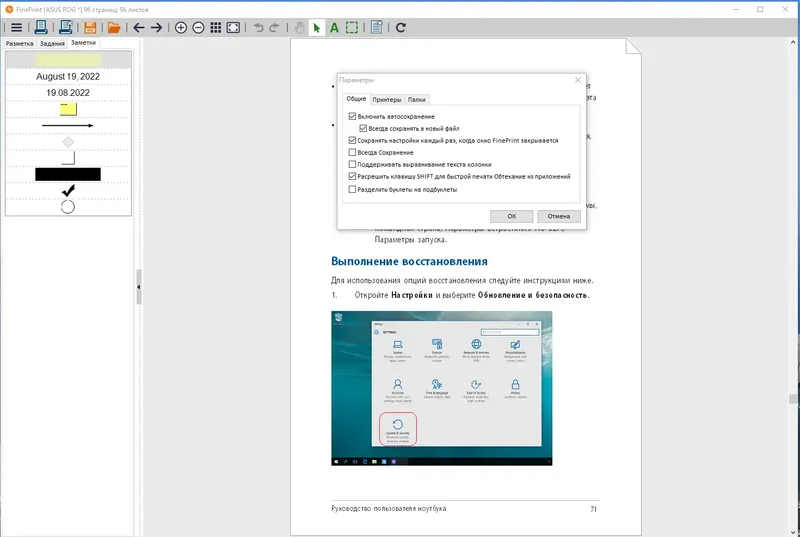Viewport: 800px width, 537px height.
Task: Open Папки tab in Параметры dialog
Action: pyautogui.click(x=416, y=99)
